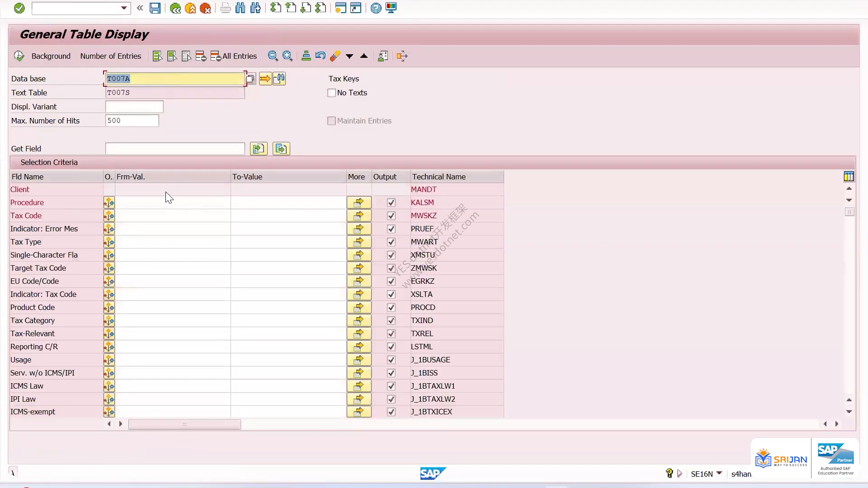Click Background in the application toolbar
Screen dimensions: 868x488
(x=51, y=56)
